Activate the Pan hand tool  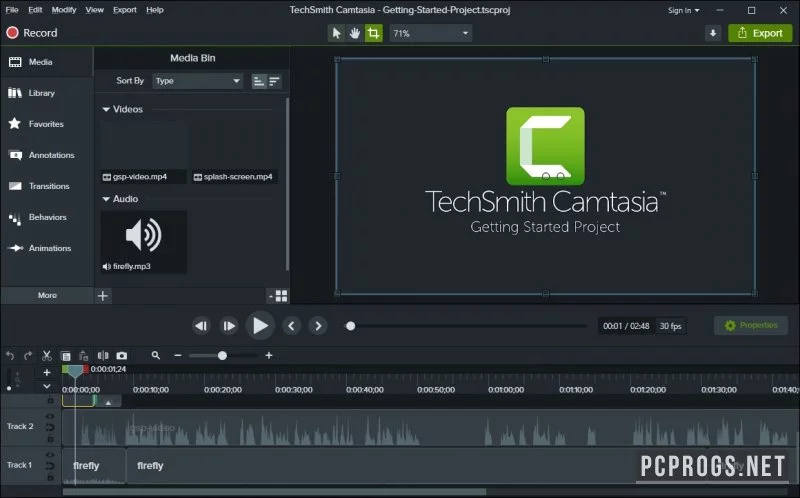click(355, 33)
